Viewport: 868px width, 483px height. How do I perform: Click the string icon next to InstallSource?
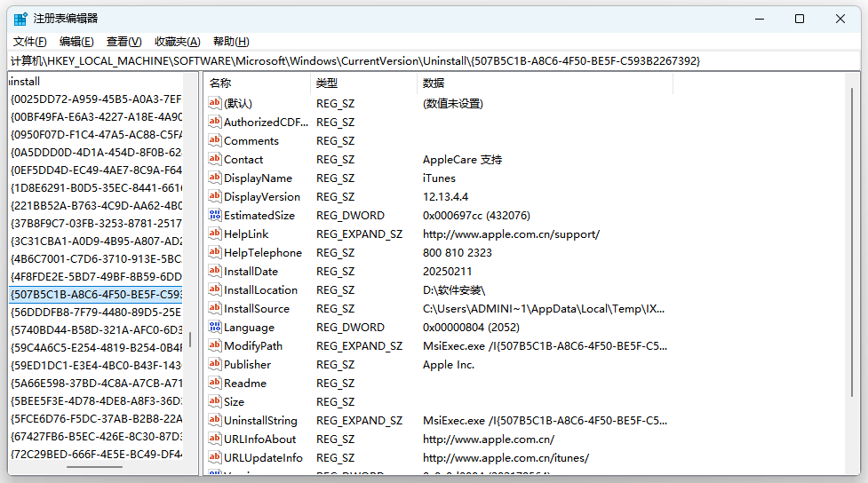215,308
